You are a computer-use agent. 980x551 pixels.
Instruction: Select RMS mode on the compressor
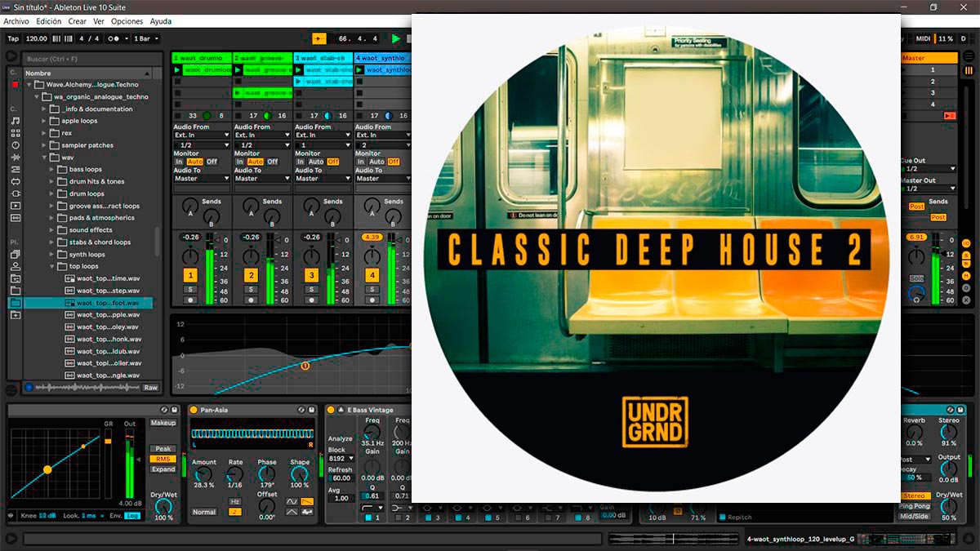(x=163, y=459)
